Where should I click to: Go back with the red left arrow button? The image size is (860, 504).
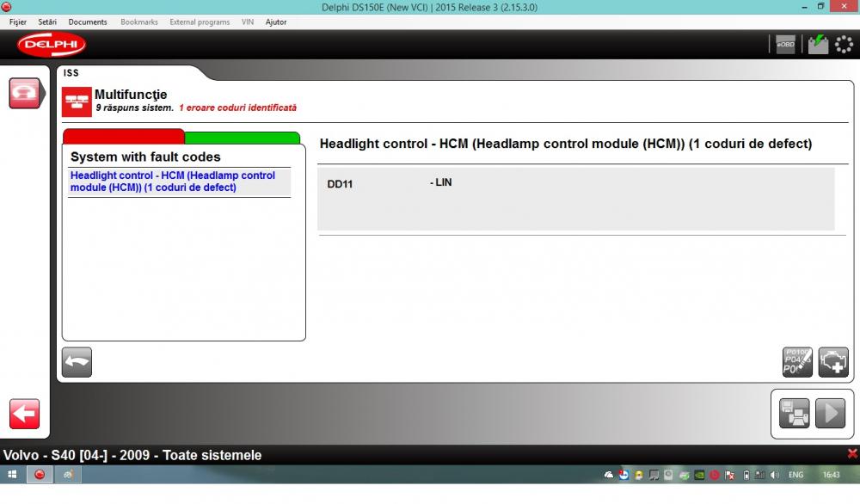(x=25, y=414)
